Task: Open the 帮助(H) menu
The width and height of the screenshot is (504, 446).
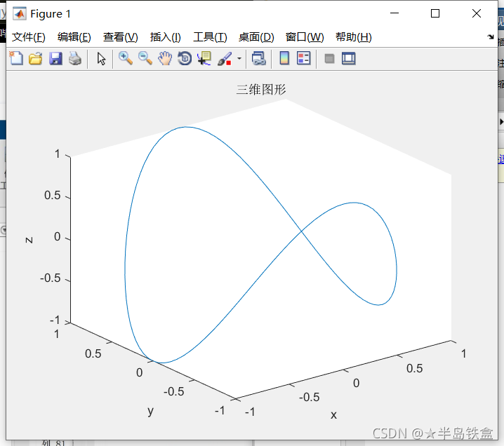Action: 354,37
